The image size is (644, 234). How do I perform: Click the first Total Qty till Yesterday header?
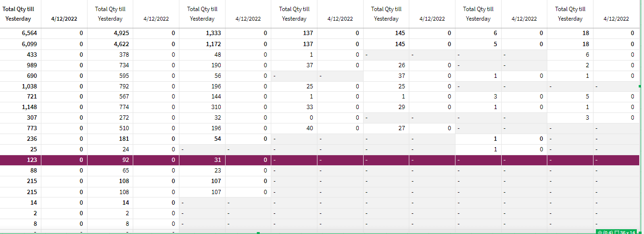point(18,14)
